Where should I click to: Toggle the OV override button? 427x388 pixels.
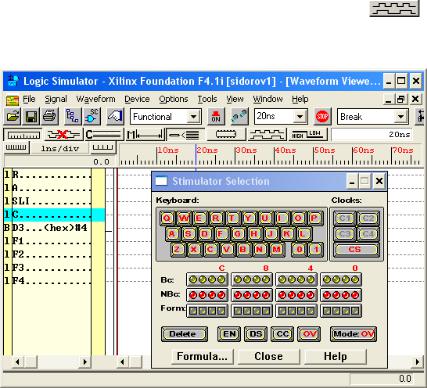coord(310,334)
